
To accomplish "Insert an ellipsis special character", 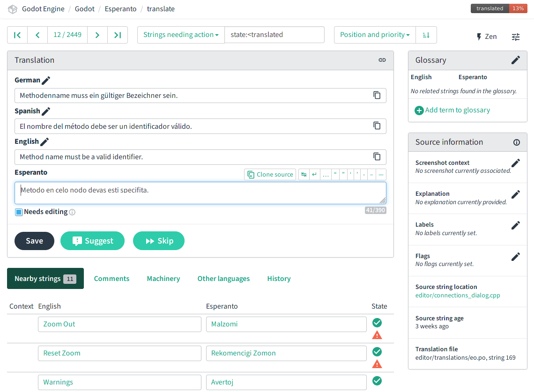I will pyautogui.click(x=326, y=174).
